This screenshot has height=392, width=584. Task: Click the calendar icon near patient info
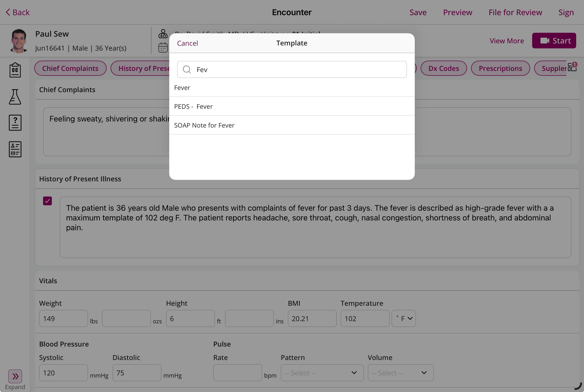(163, 47)
